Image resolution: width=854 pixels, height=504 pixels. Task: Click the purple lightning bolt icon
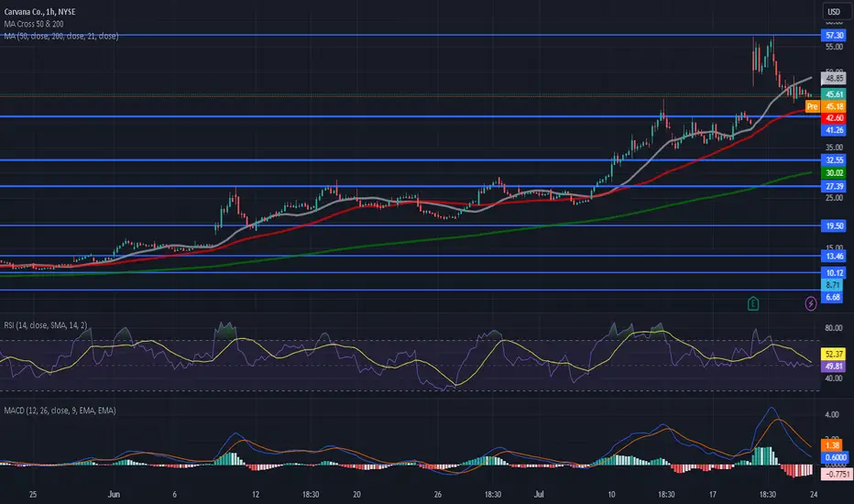click(810, 303)
